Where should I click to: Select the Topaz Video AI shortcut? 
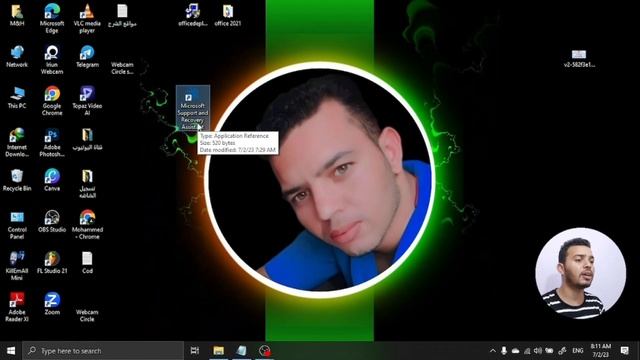click(x=87, y=101)
